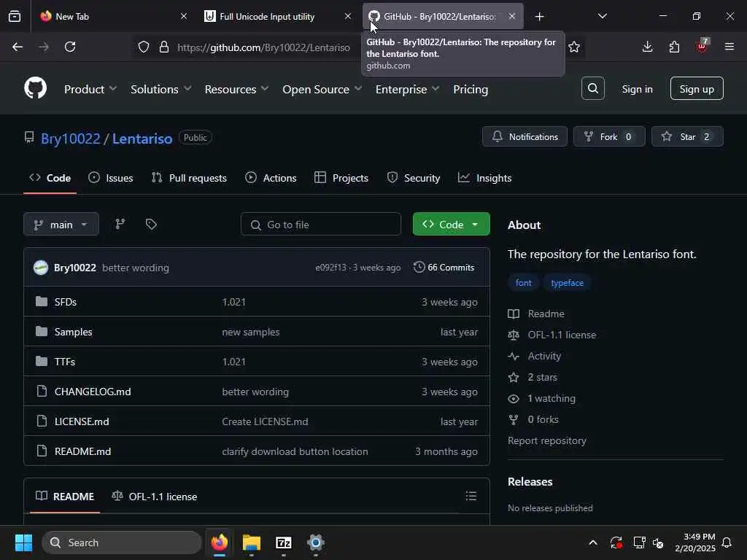Expand the Enterprise menu
This screenshot has width=747, height=560.
point(407,89)
